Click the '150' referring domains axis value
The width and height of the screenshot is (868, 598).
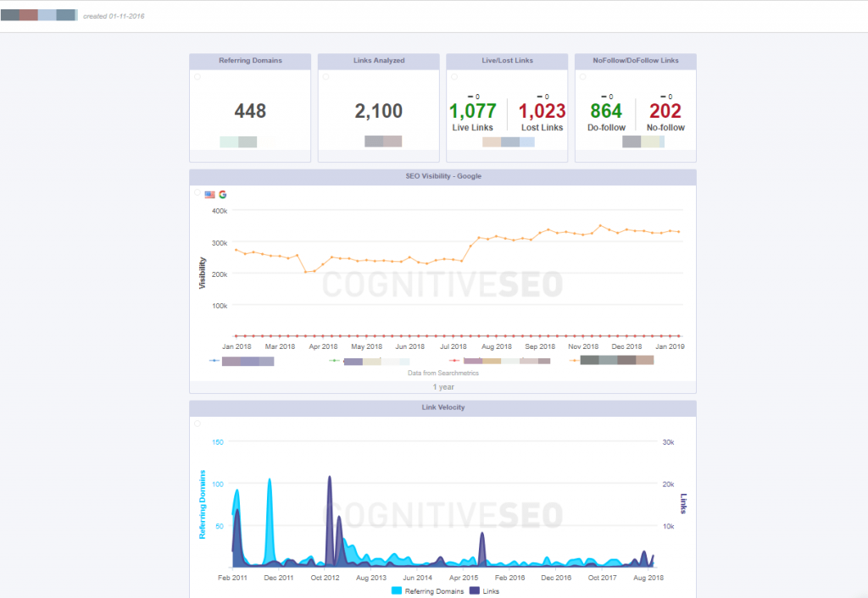pos(218,442)
